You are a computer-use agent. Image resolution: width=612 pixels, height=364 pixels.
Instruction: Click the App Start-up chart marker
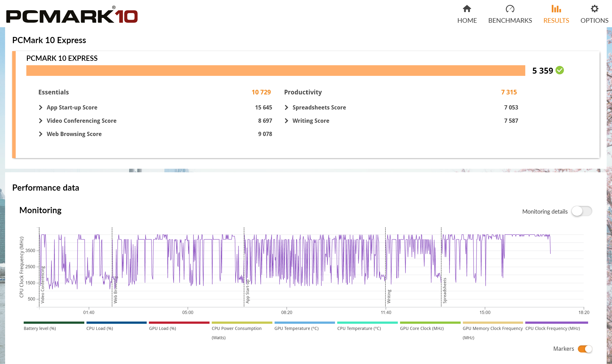click(247, 291)
